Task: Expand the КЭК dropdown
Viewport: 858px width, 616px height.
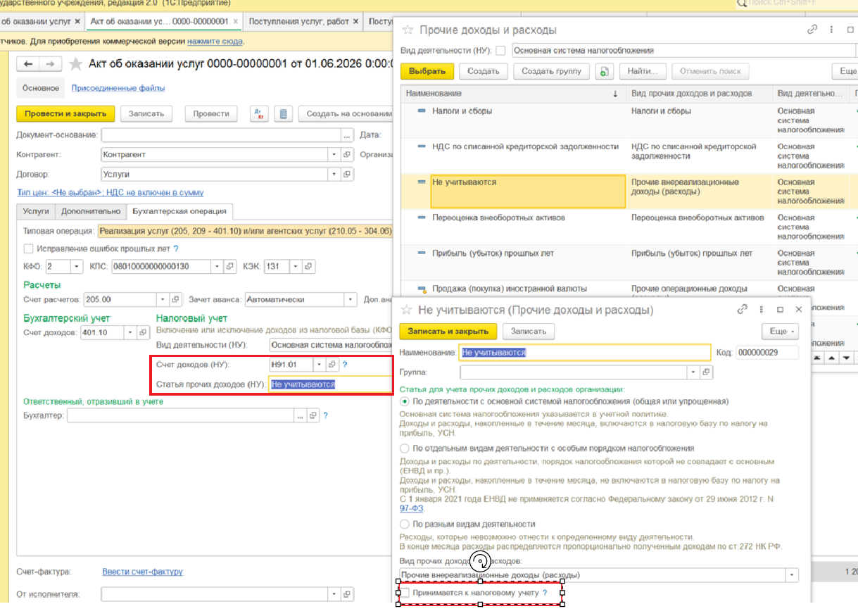Action: click(296, 267)
